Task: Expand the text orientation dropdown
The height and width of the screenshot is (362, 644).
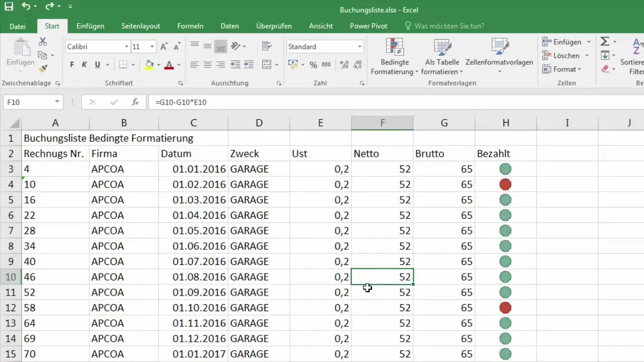Action: coord(244,46)
